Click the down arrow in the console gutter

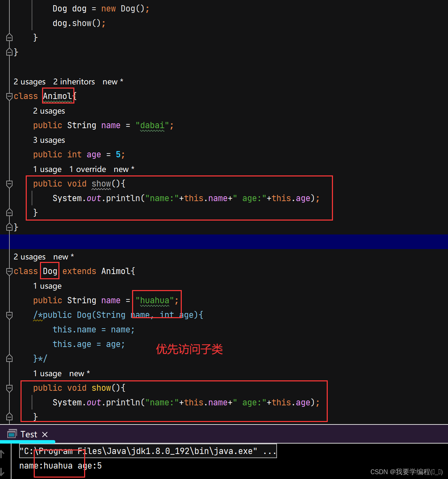pos(2,472)
